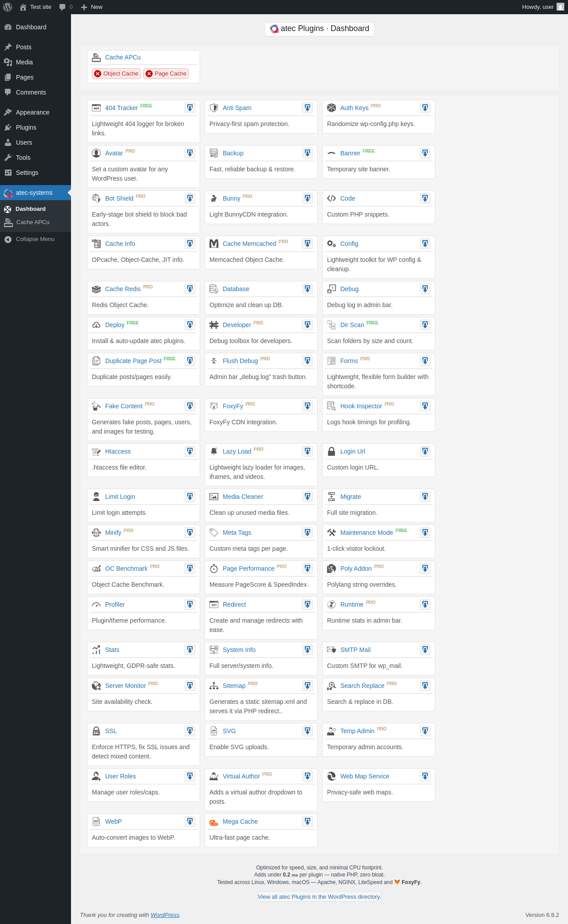Image resolution: width=568 pixels, height=924 pixels.
Task: Open the Virtual Author plugin link
Action: pyautogui.click(x=241, y=776)
